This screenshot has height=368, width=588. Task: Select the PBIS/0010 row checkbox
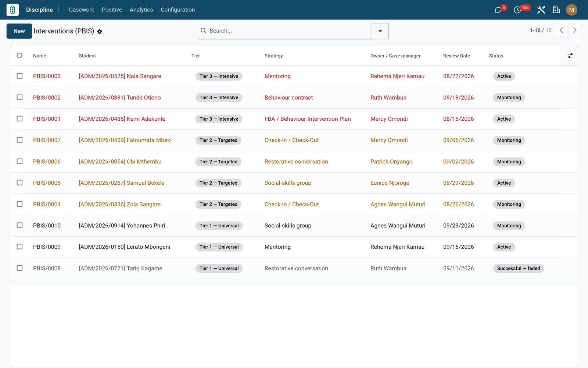(19, 225)
